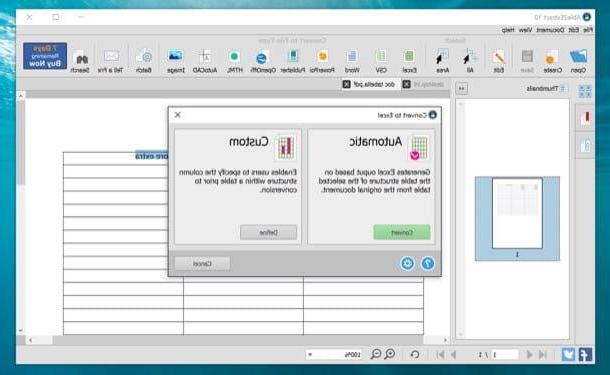Click the Define button under Custom
This screenshot has height=375, width=610.
[268, 233]
